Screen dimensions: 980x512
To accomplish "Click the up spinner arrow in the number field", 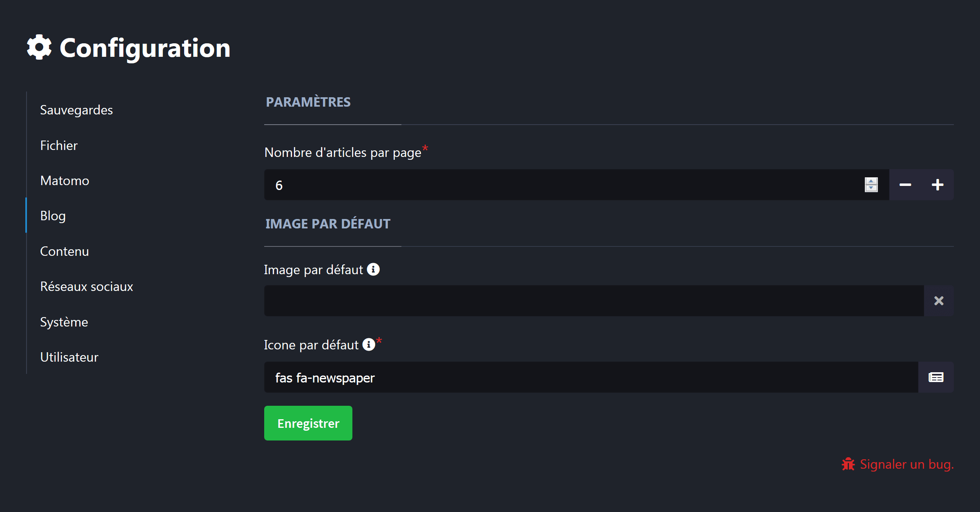I will click(x=871, y=181).
